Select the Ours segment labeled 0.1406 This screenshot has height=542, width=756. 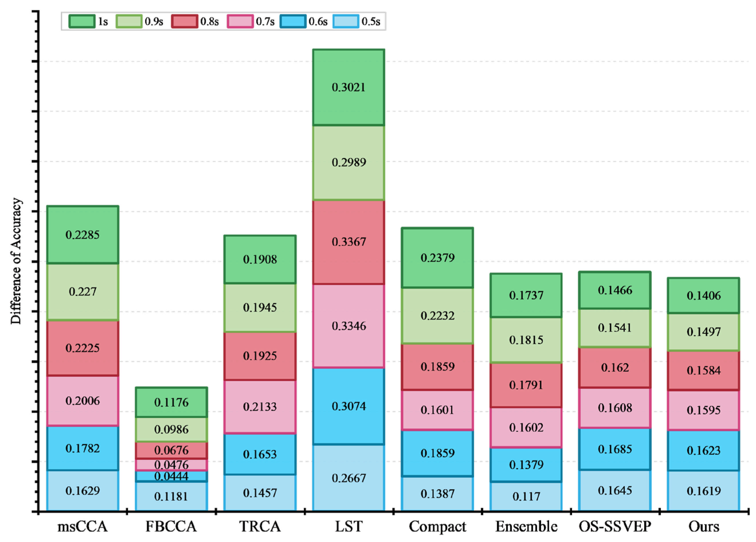point(704,295)
